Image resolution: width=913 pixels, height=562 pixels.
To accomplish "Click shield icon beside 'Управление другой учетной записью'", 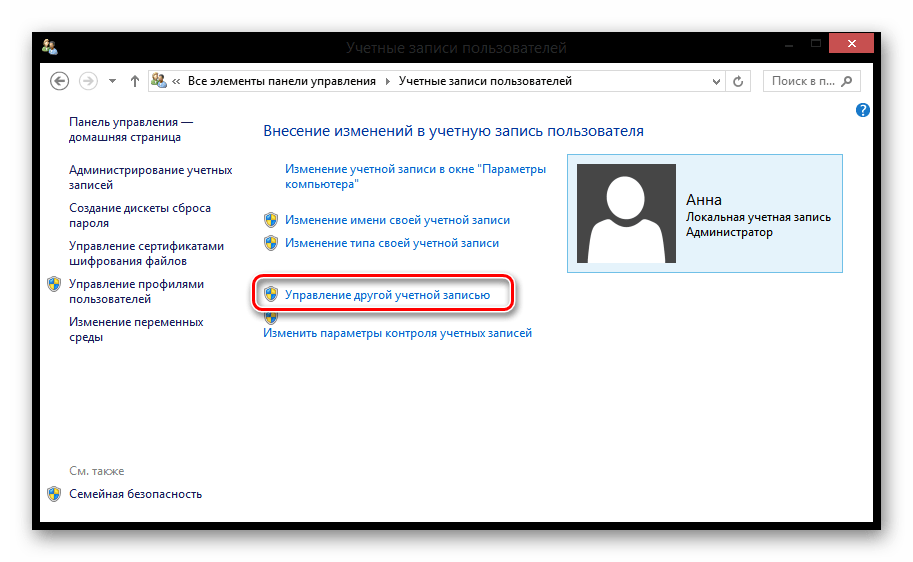I will (271, 294).
